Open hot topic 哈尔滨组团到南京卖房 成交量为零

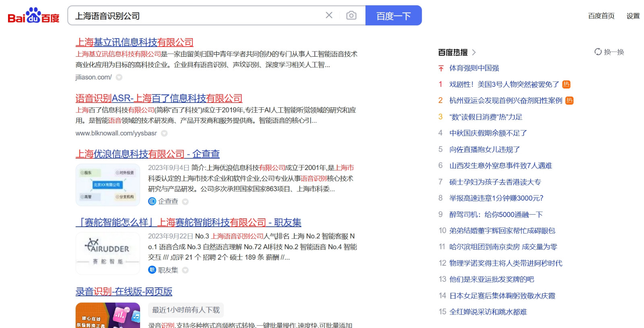pos(503,247)
